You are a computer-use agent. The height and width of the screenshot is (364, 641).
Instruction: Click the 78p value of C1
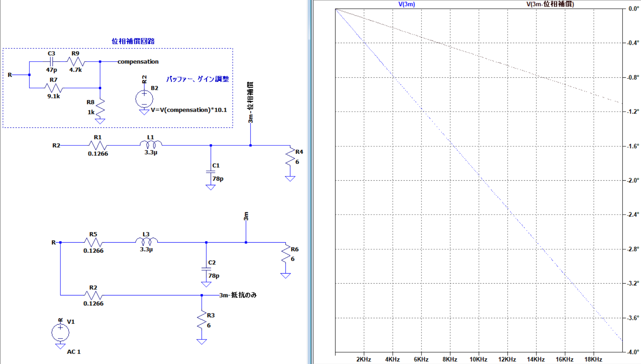(x=218, y=179)
